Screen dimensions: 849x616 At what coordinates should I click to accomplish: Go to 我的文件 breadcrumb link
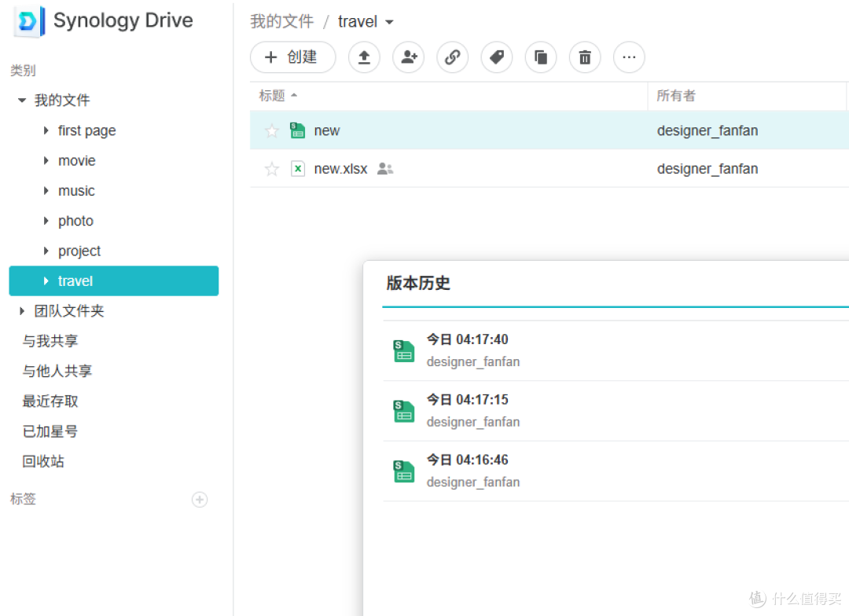point(281,22)
